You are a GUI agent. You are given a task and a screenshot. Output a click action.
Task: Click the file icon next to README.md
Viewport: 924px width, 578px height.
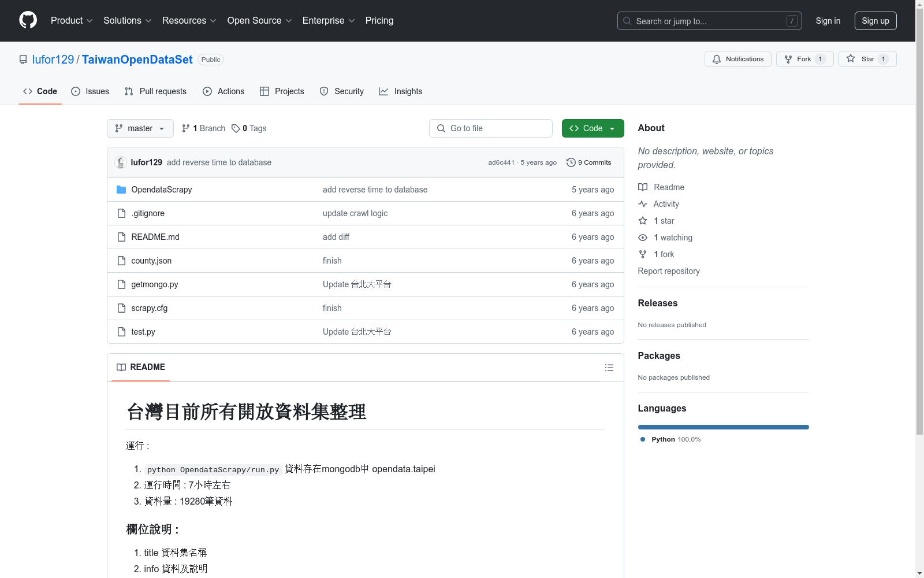click(x=121, y=237)
